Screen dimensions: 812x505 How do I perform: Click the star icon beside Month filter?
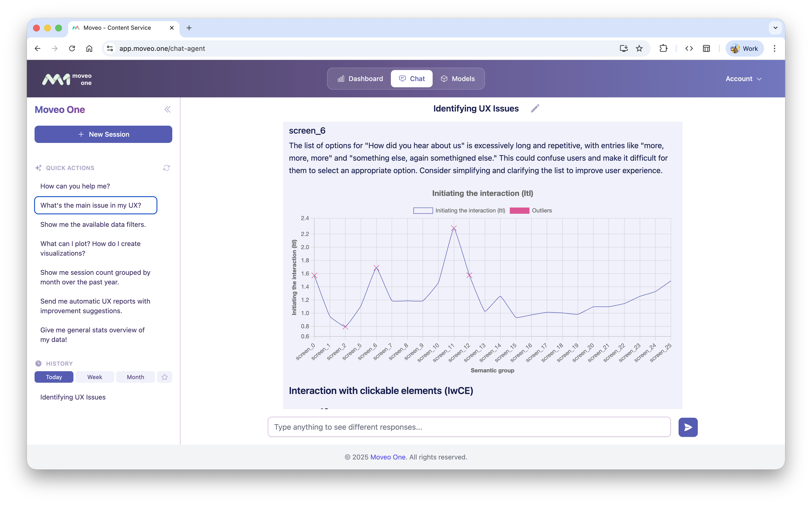pos(164,377)
